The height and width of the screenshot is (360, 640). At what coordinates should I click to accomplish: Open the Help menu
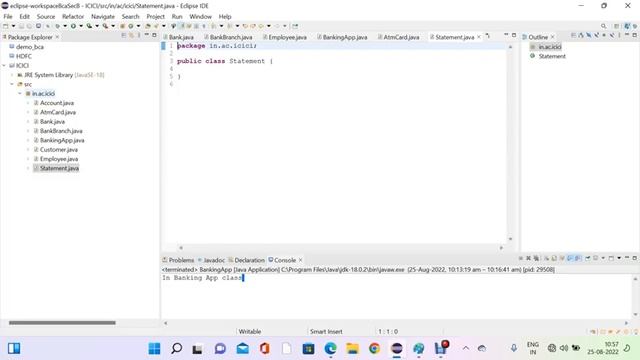225,16
